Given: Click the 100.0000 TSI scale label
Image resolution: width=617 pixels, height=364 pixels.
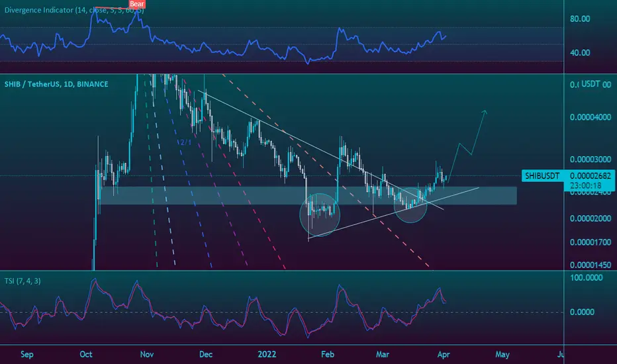Looking at the screenshot, I should [x=586, y=278].
